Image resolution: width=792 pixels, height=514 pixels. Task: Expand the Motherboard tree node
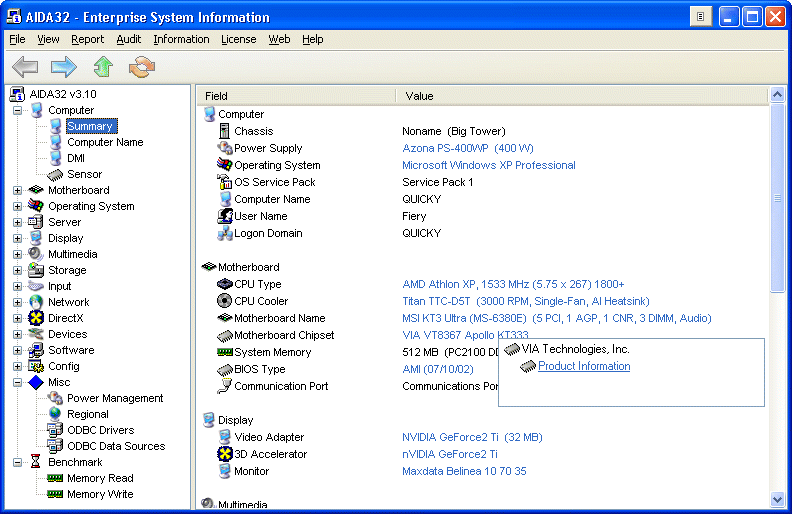point(17,190)
